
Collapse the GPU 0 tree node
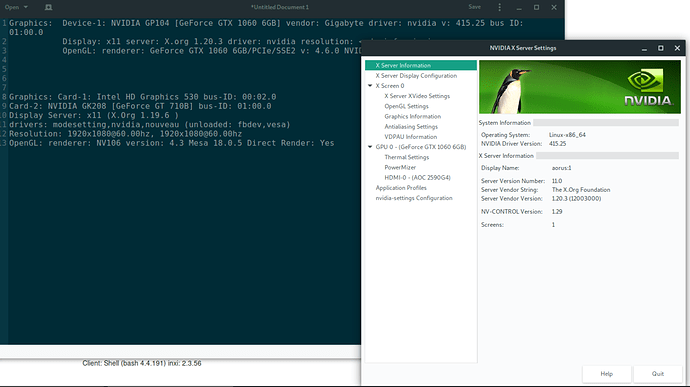[x=370, y=147]
